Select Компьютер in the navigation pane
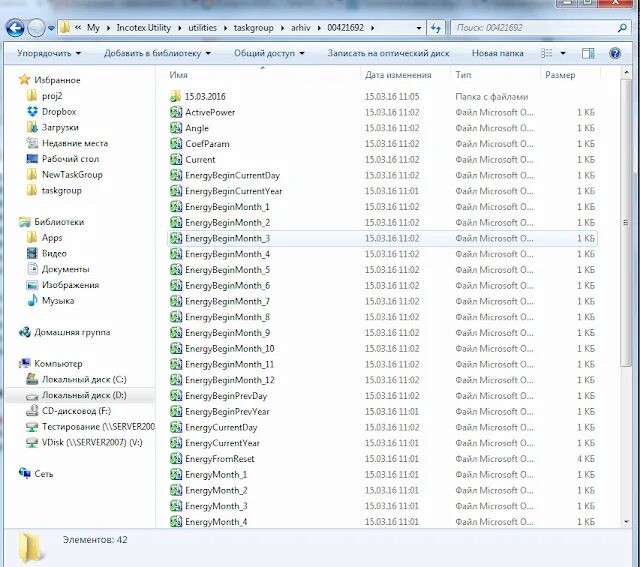The image size is (640, 567). (58, 364)
